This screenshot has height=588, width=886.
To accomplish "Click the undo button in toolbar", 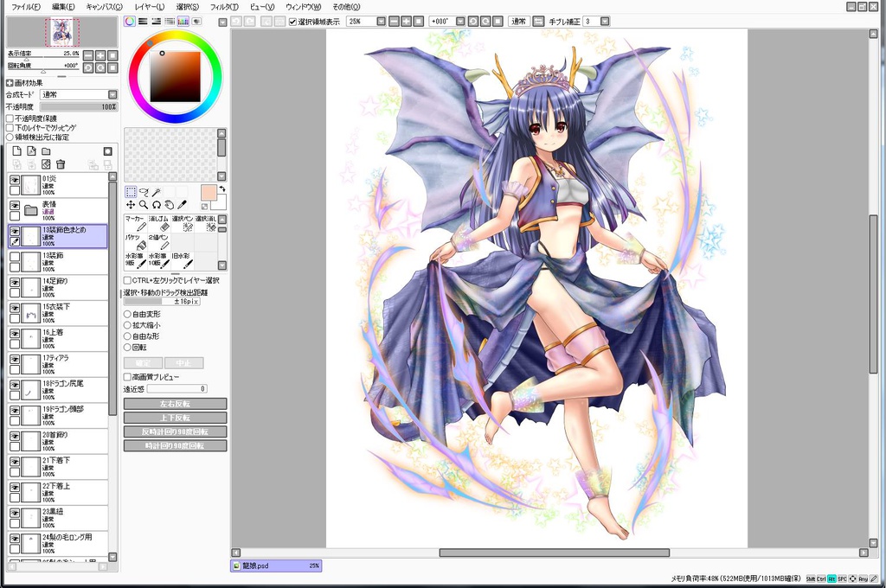I will (236, 22).
